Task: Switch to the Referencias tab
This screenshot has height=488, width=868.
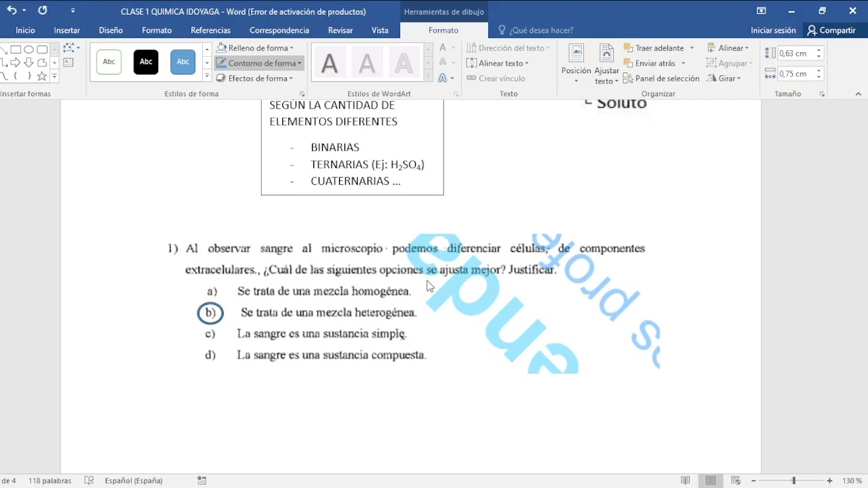Action: (x=210, y=30)
